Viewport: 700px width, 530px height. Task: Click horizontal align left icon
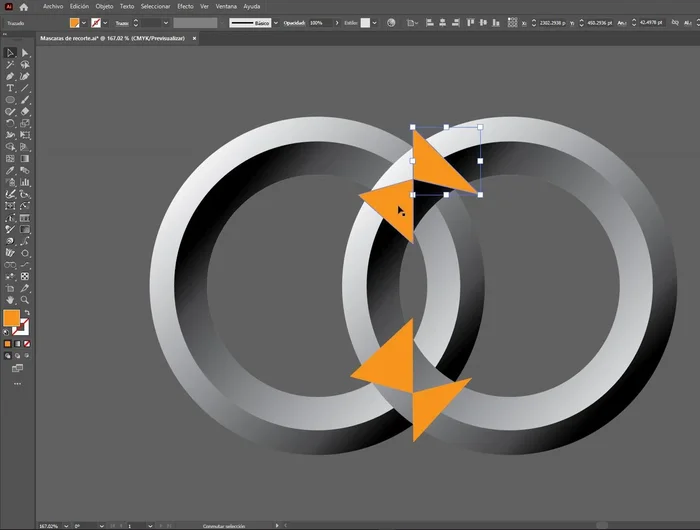[x=429, y=23]
